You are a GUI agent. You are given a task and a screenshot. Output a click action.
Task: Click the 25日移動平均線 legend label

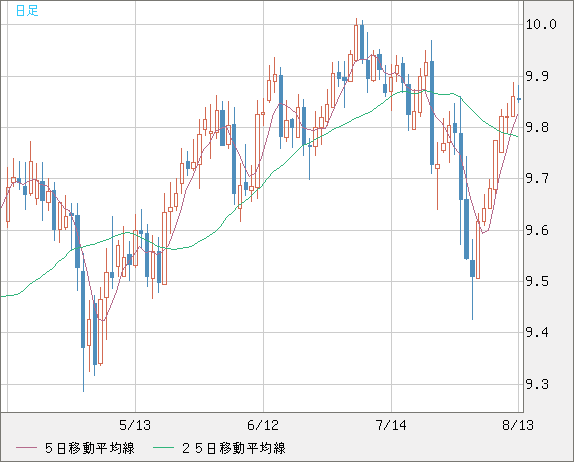tap(234, 448)
